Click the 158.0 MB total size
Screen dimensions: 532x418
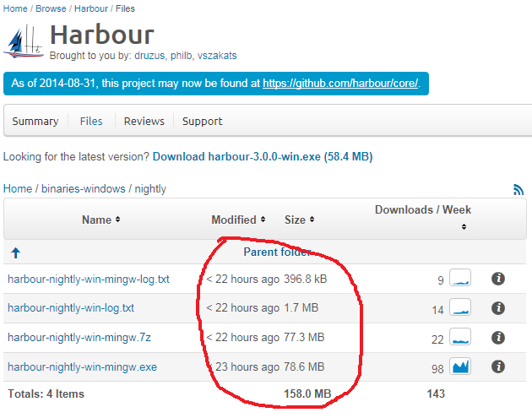(x=307, y=394)
